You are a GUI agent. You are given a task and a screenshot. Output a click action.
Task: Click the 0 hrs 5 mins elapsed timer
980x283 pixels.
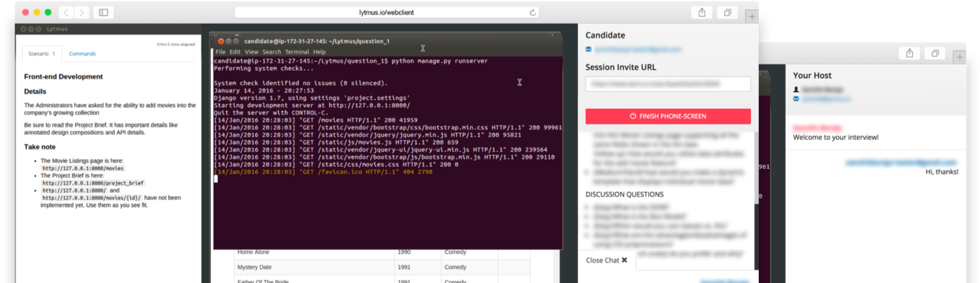[x=176, y=45]
